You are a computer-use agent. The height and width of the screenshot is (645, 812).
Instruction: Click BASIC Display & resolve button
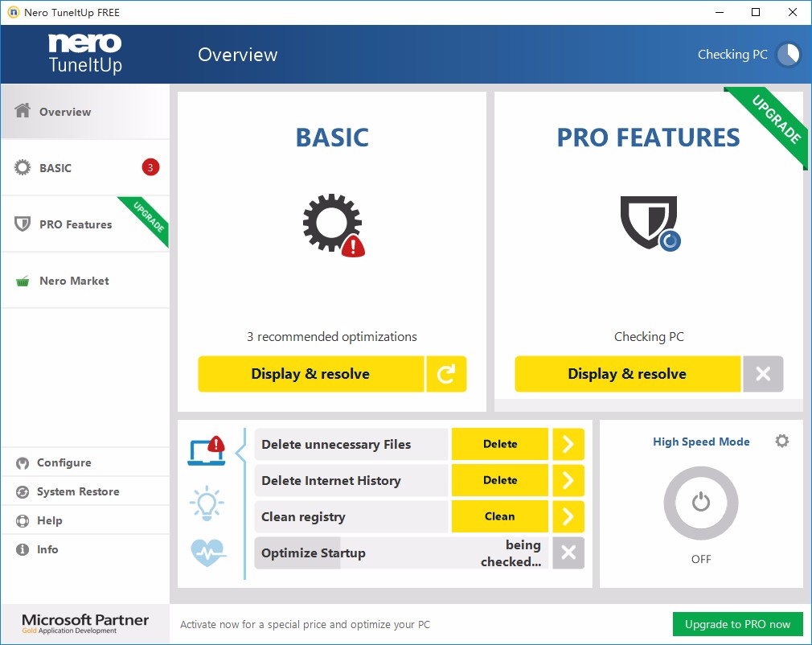pos(310,374)
